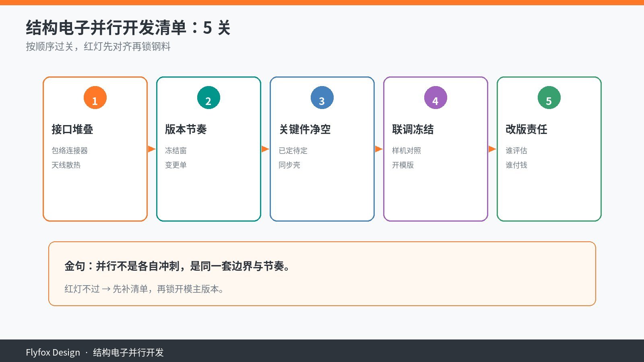
Task: Select the 改版责任 card heading
Action: point(526,130)
